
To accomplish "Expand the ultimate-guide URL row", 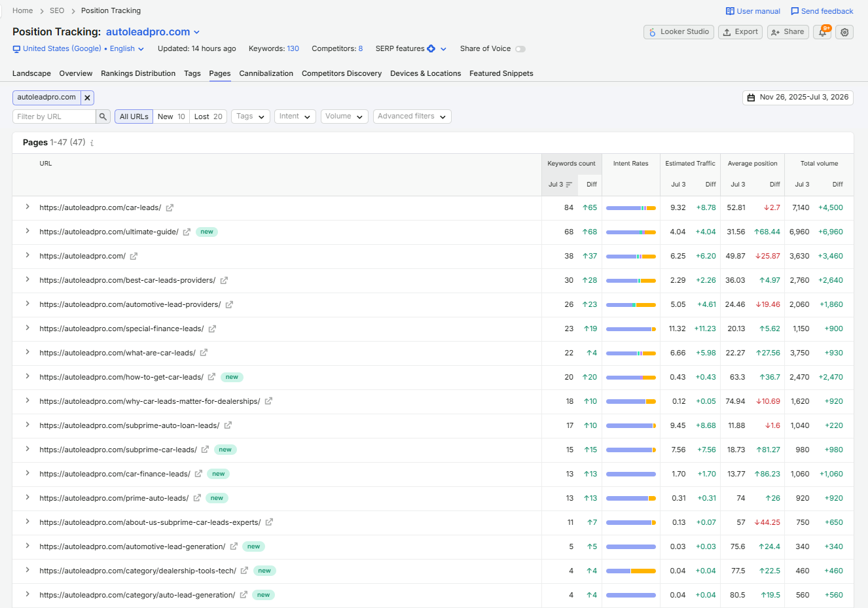I will click(x=27, y=231).
